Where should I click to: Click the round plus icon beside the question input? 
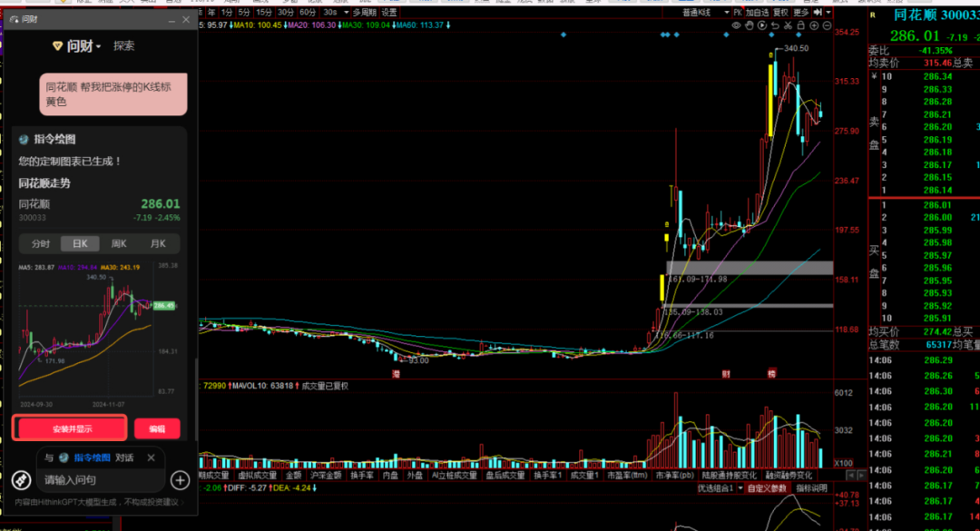180,479
